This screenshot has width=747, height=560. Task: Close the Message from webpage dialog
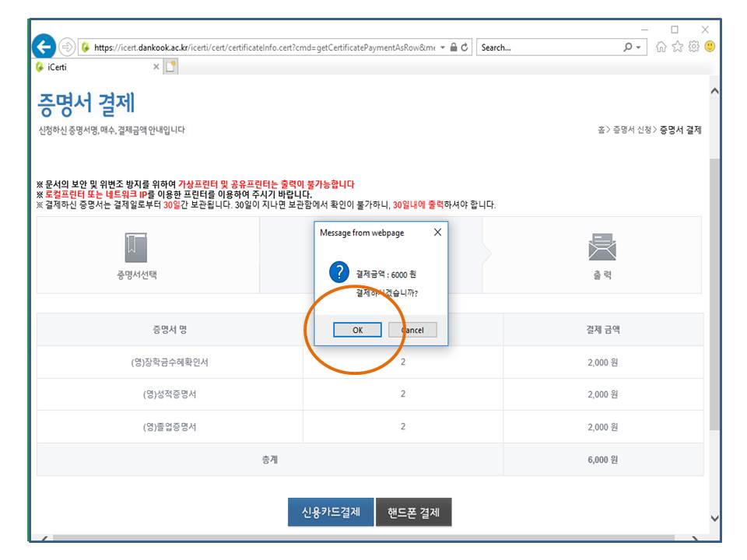(437, 233)
